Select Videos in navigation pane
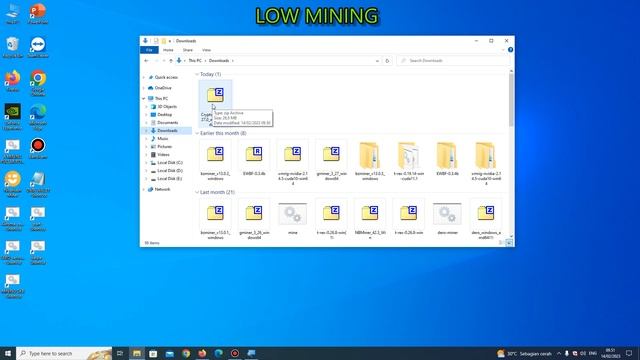The image size is (640, 360). (x=163, y=155)
